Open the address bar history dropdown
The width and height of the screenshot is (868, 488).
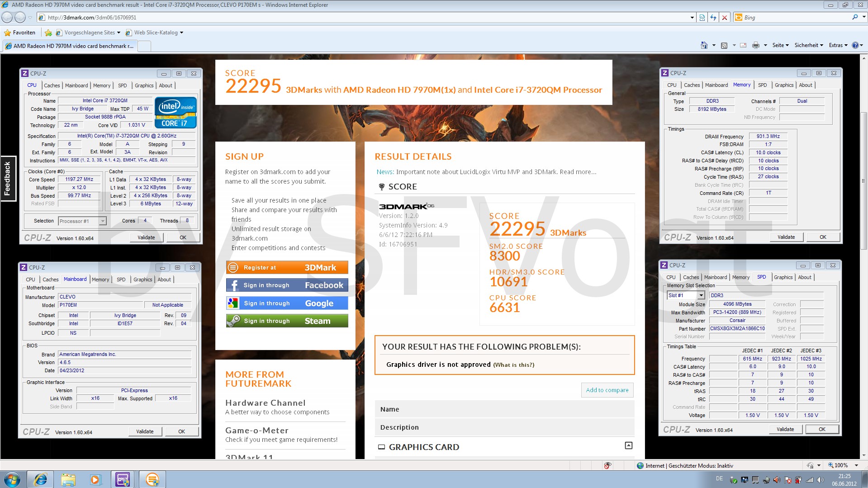coord(692,18)
